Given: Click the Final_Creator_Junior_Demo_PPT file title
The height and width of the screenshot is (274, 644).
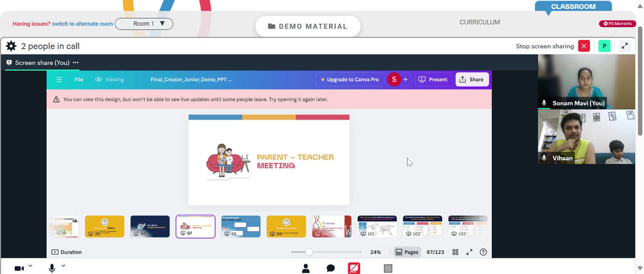Looking at the screenshot, I should (x=191, y=80).
